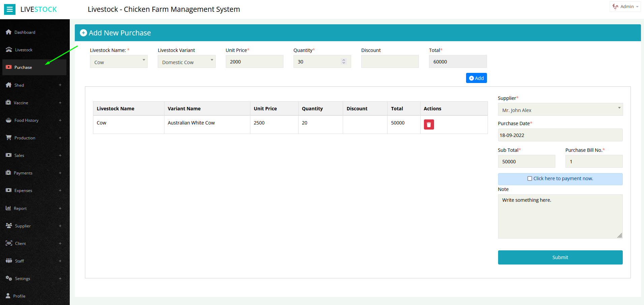644x305 pixels.
Task: Open the Admin account menu
Action: pos(625,6)
